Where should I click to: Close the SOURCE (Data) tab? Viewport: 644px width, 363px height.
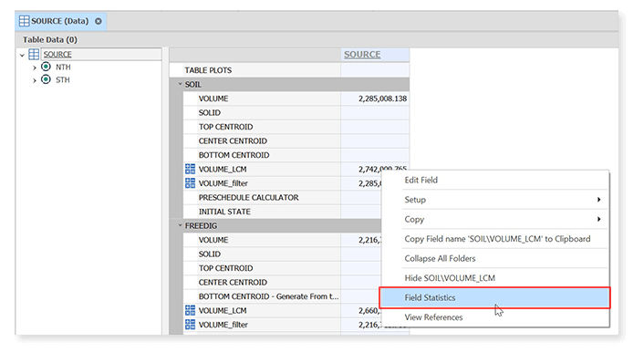point(99,21)
